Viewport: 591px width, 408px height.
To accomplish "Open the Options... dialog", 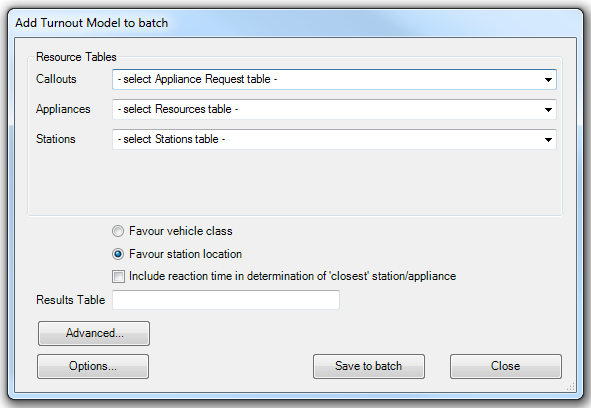I will [x=93, y=366].
